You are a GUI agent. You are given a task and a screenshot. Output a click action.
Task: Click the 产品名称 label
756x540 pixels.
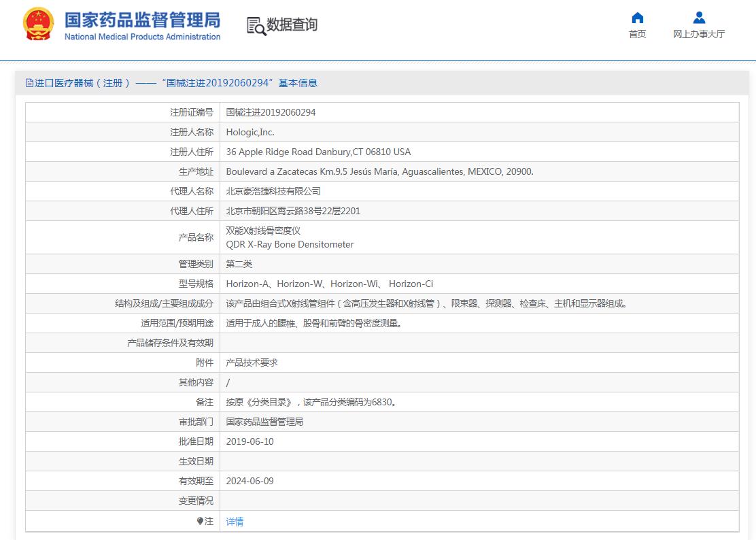196,237
